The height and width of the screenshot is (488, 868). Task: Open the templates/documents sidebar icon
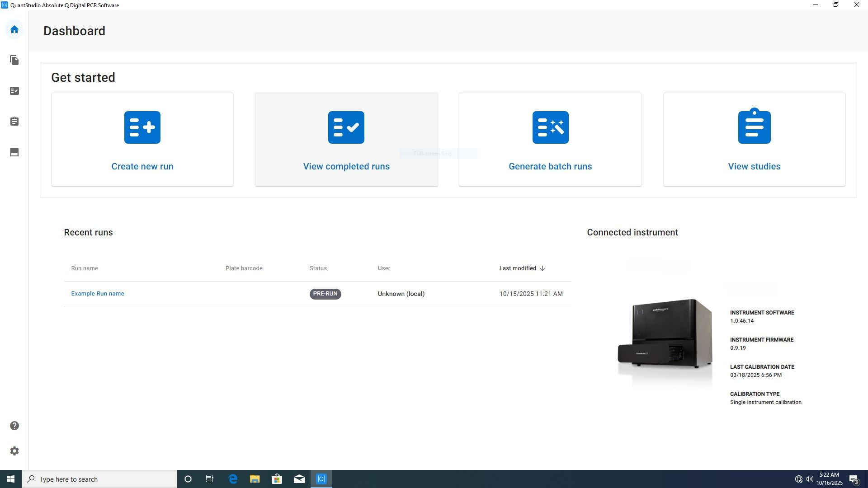(14, 60)
